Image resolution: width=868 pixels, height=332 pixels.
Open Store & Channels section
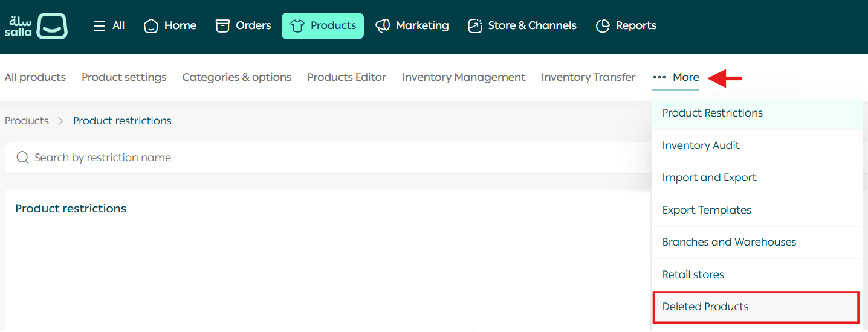522,26
